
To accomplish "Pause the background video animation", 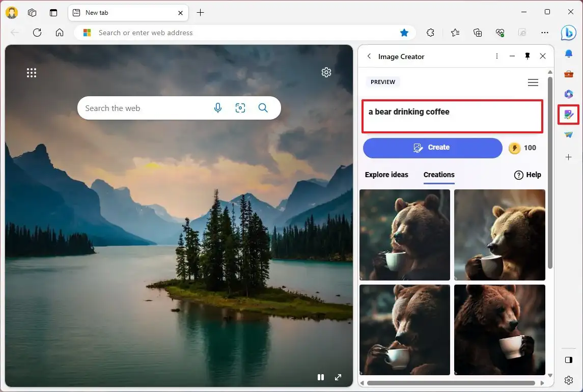I will [x=321, y=377].
